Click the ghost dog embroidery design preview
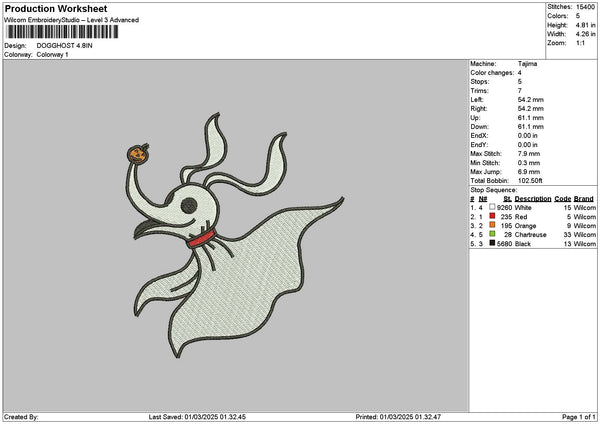 (x=233, y=235)
